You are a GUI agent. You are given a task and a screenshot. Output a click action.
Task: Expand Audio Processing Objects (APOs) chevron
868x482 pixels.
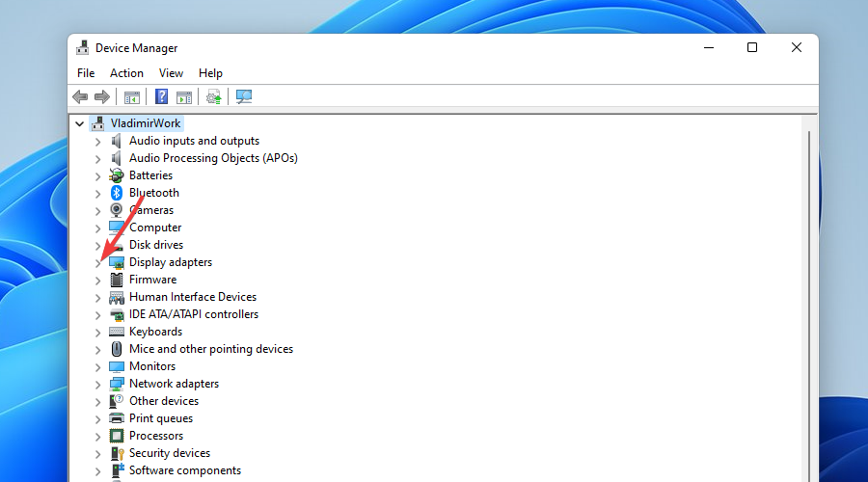tap(98, 159)
